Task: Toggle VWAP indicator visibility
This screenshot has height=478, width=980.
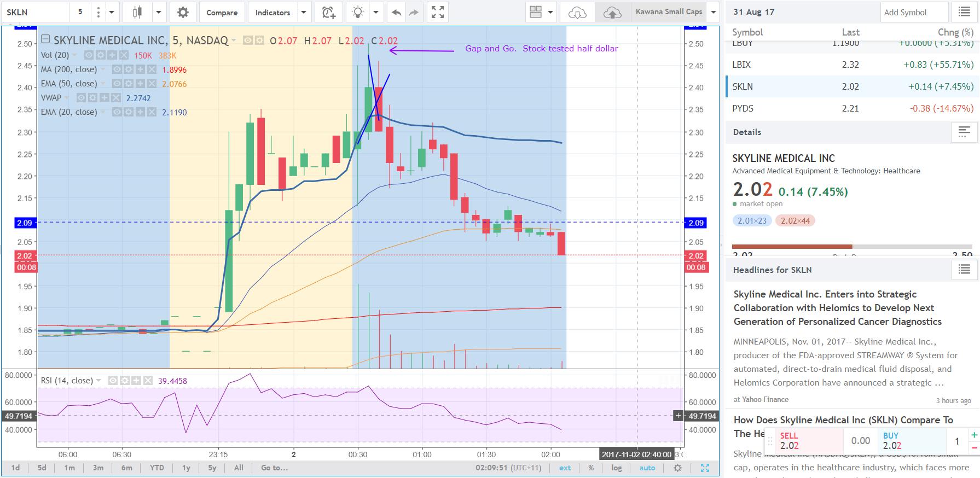Action: coord(81,98)
